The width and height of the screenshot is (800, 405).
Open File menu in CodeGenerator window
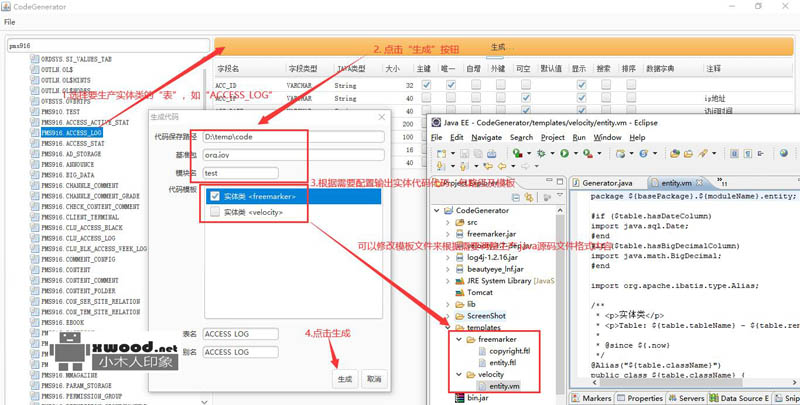(x=10, y=22)
